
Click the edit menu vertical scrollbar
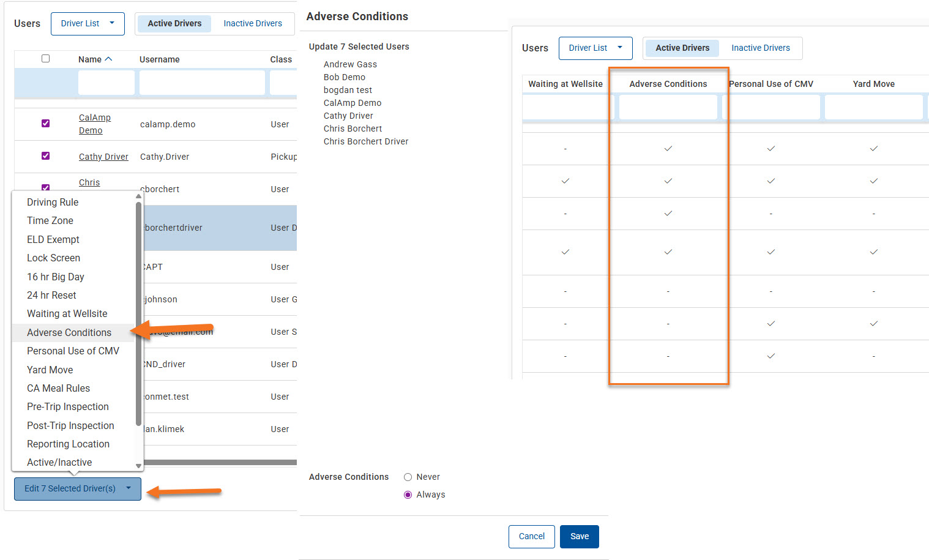138,313
